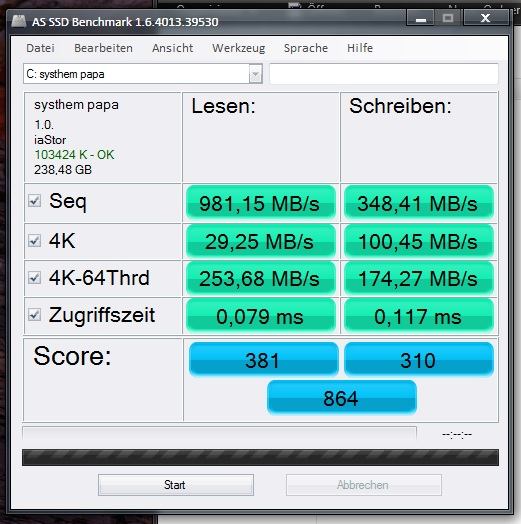
Task: Click the Lesen: column header
Action: click(x=223, y=106)
